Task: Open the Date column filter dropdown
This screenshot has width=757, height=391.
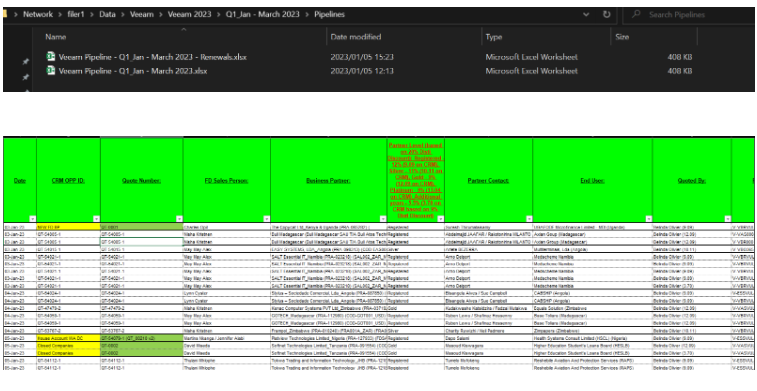Action: pos(32,218)
